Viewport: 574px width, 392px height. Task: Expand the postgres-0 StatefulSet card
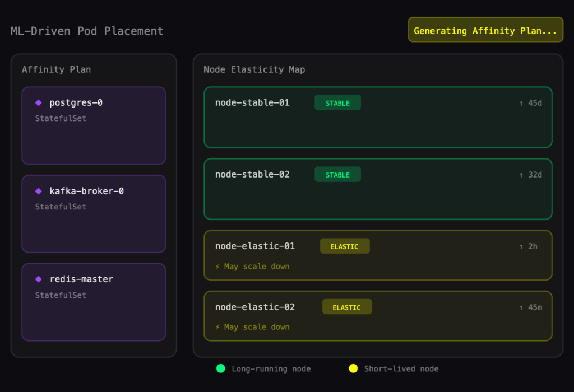[x=93, y=125]
